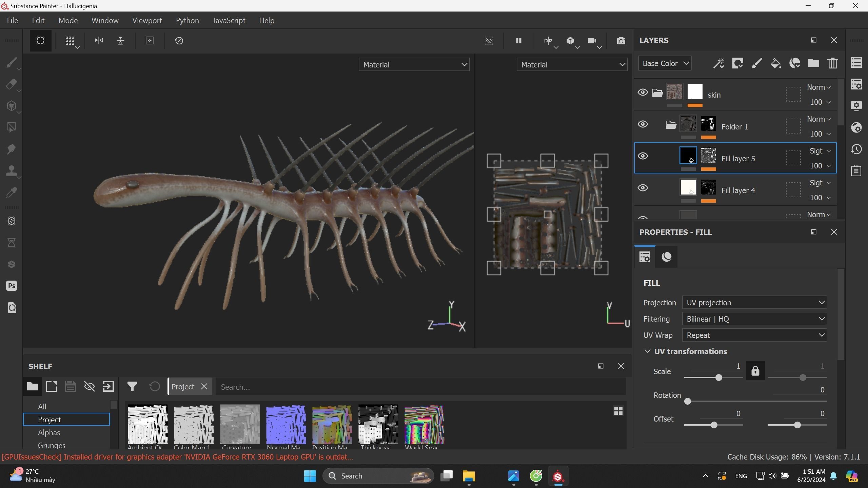Adjust the Rotation slider handle
Screen dimensions: 868x488
tap(687, 401)
